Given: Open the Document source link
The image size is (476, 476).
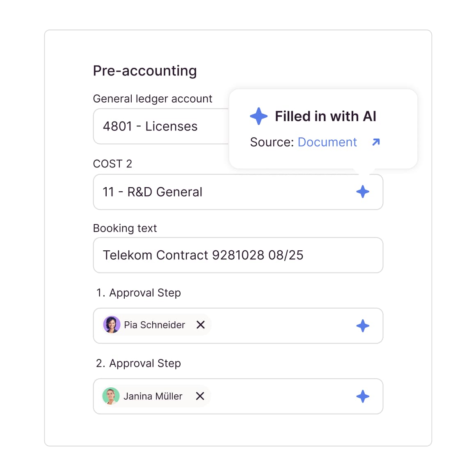Looking at the screenshot, I should 327,142.
